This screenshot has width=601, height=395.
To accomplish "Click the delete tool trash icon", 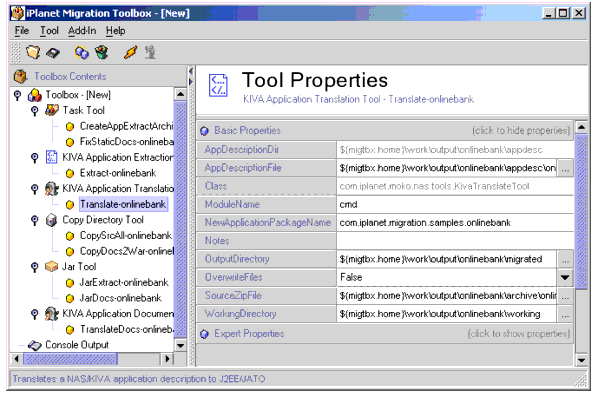I will tap(102, 52).
